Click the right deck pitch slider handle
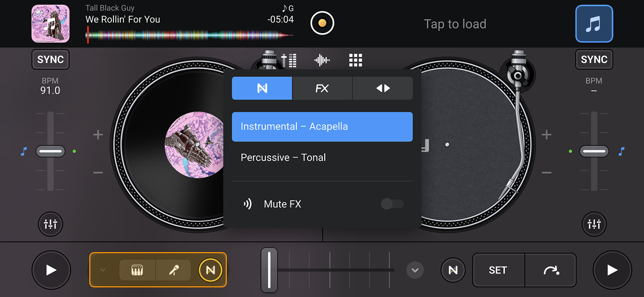Screen dimensions: 644x297 594,152
